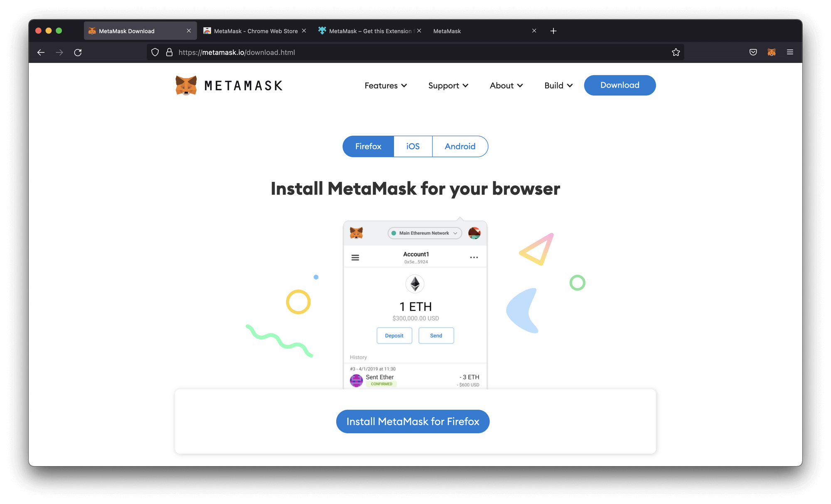The width and height of the screenshot is (831, 504).
Task: Click the MetaMask extension icon in toolbar
Action: click(770, 52)
